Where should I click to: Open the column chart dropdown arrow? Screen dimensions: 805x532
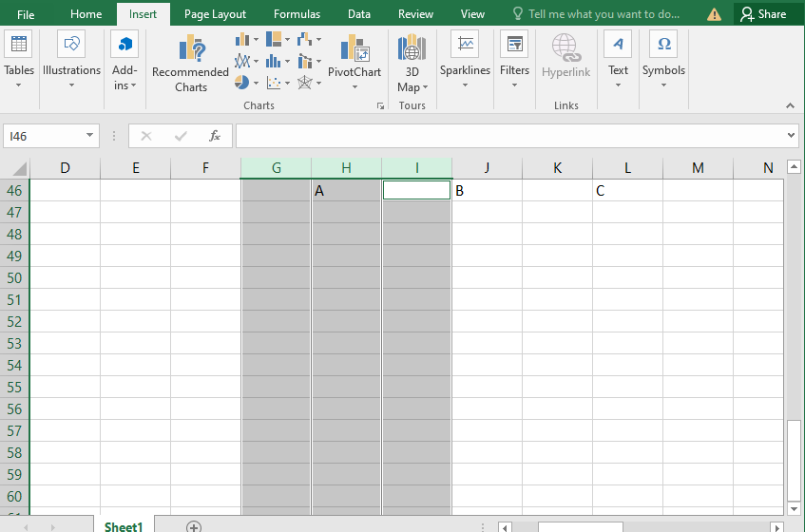256,40
